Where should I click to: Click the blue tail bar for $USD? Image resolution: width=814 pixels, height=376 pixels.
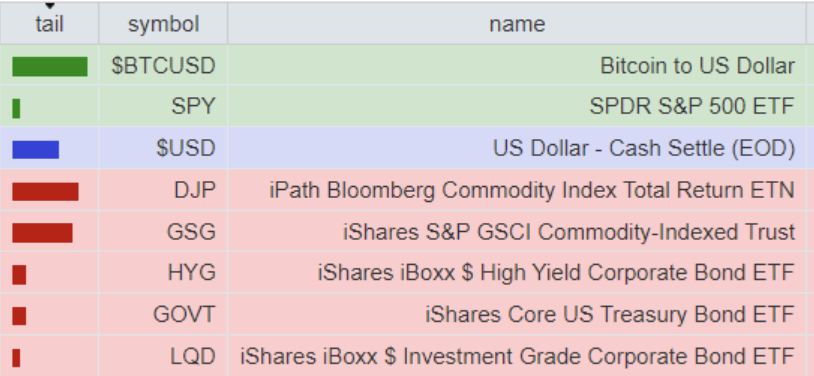tap(35, 150)
